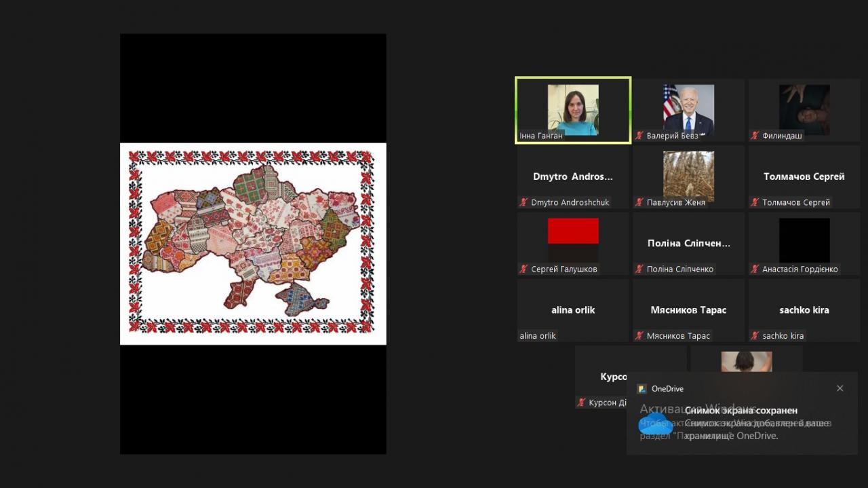Click the OneDrive app icon in notification

pos(642,389)
